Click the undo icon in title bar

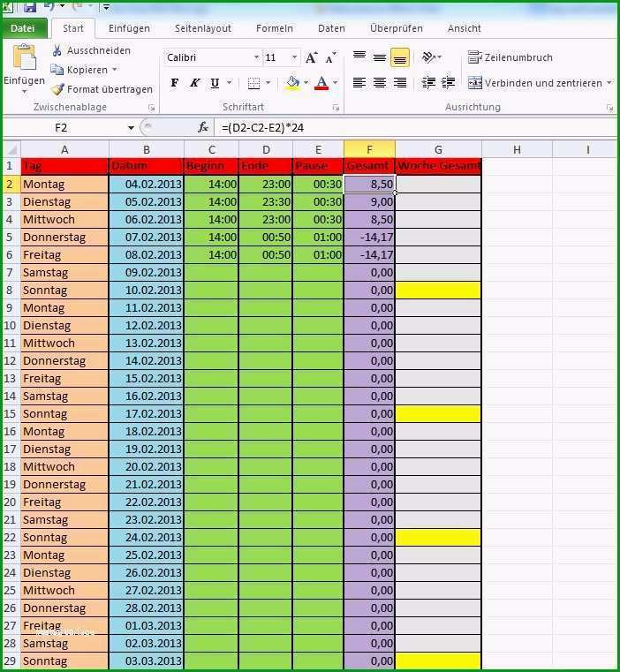point(49,5)
